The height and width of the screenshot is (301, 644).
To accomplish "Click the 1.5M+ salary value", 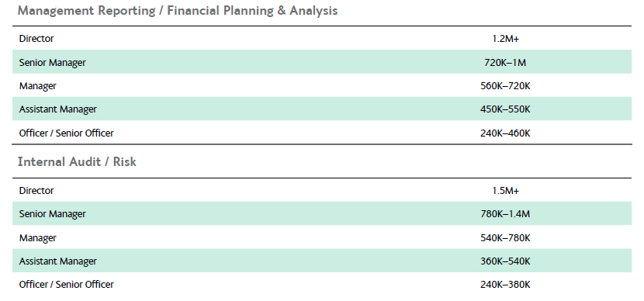I will click(505, 191).
